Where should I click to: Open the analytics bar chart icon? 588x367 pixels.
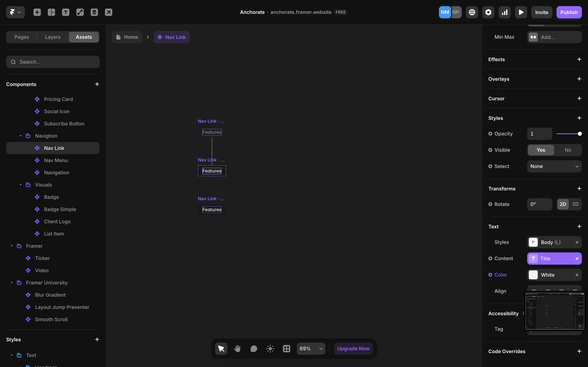coord(504,12)
